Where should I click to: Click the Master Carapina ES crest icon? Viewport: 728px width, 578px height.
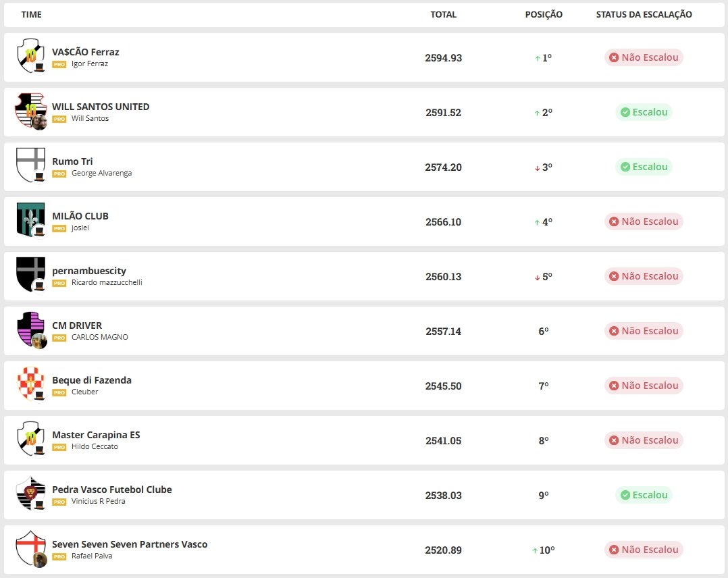[30, 438]
